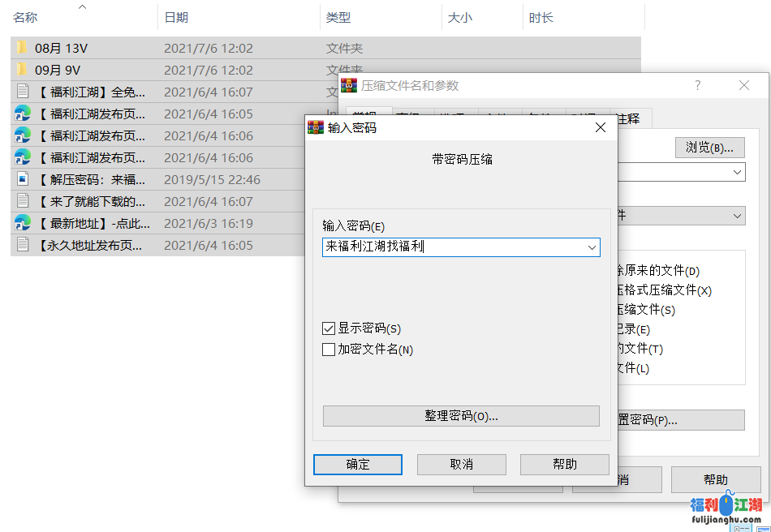
Task: Sort files by the 日期 column header
Action: click(176, 17)
